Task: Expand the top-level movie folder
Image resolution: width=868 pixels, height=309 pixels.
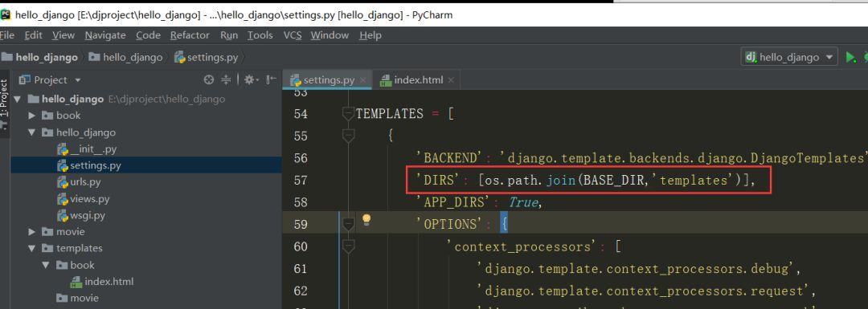Action: tap(31, 232)
